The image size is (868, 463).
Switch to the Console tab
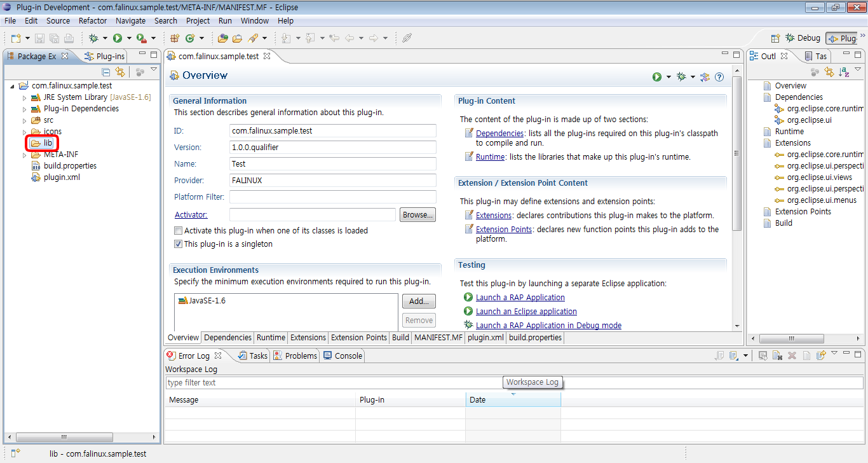tap(343, 356)
